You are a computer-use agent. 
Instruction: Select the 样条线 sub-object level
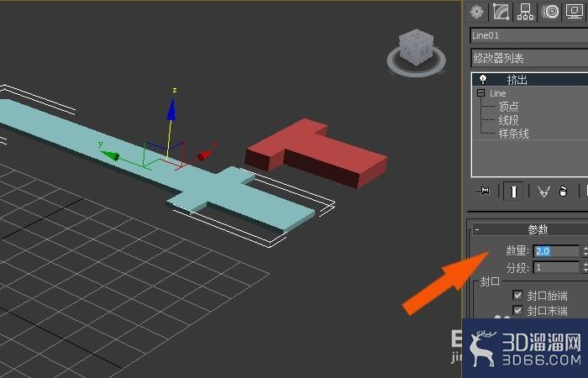(x=514, y=134)
